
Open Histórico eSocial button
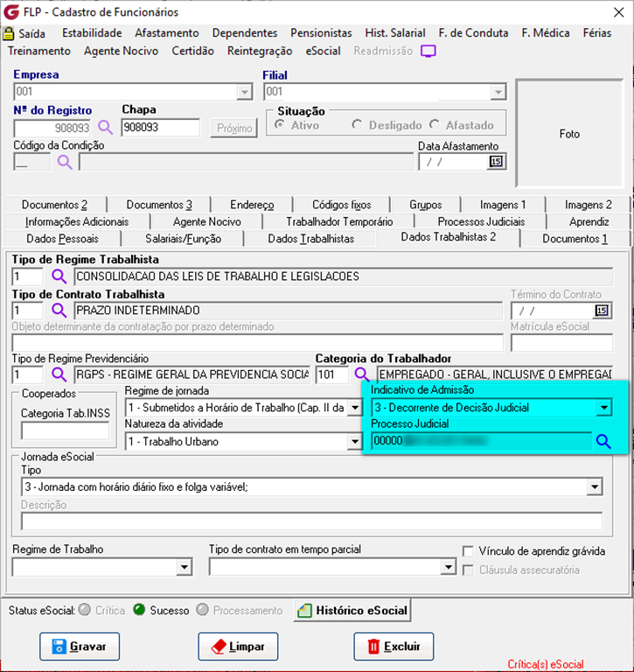pos(352,610)
